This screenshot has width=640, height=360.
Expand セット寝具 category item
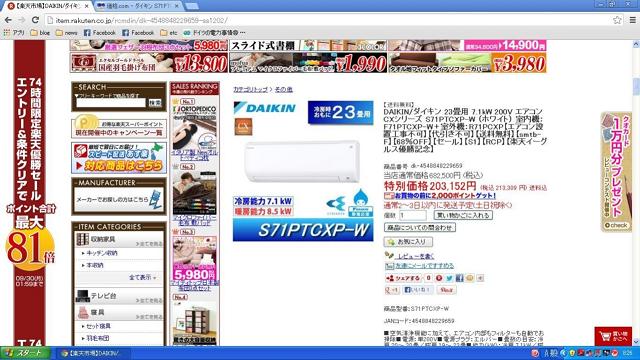tap(96, 326)
